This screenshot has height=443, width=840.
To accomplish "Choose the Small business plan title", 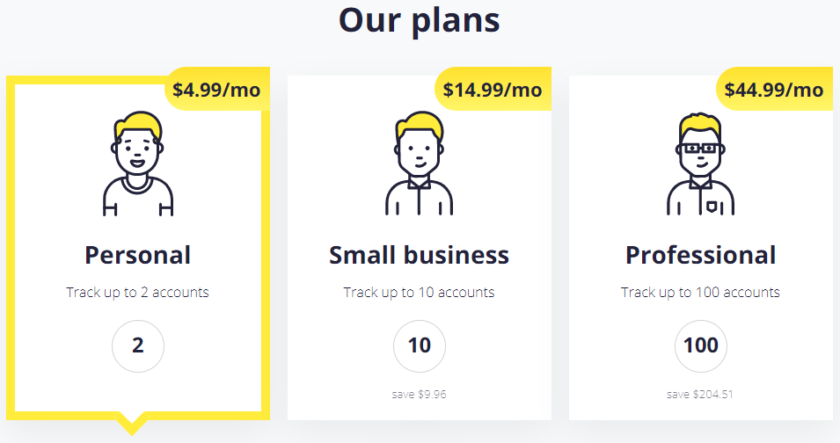I will [x=419, y=255].
